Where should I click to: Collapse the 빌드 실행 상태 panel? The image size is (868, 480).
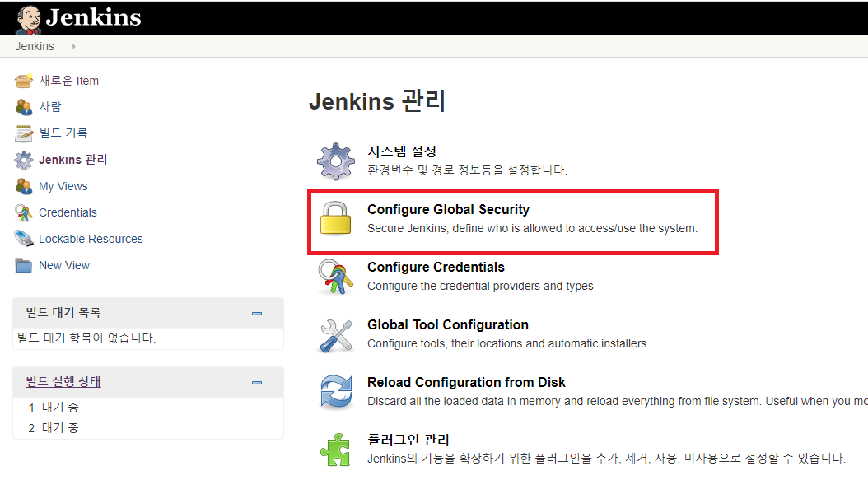(x=257, y=383)
